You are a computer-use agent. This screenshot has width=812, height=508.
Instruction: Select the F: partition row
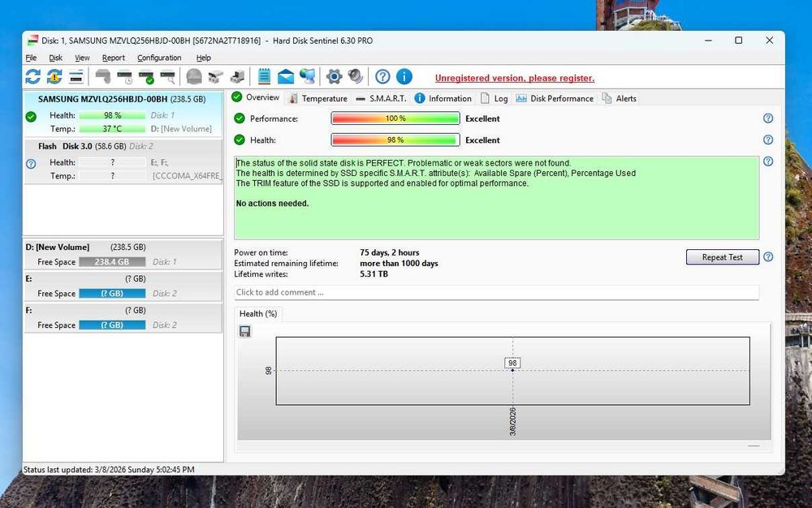point(123,317)
